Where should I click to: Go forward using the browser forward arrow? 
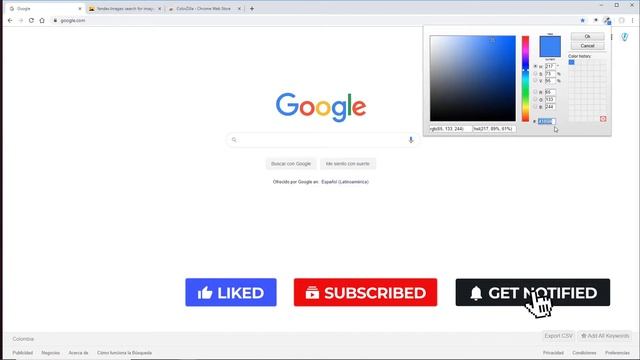pos(21,20)
